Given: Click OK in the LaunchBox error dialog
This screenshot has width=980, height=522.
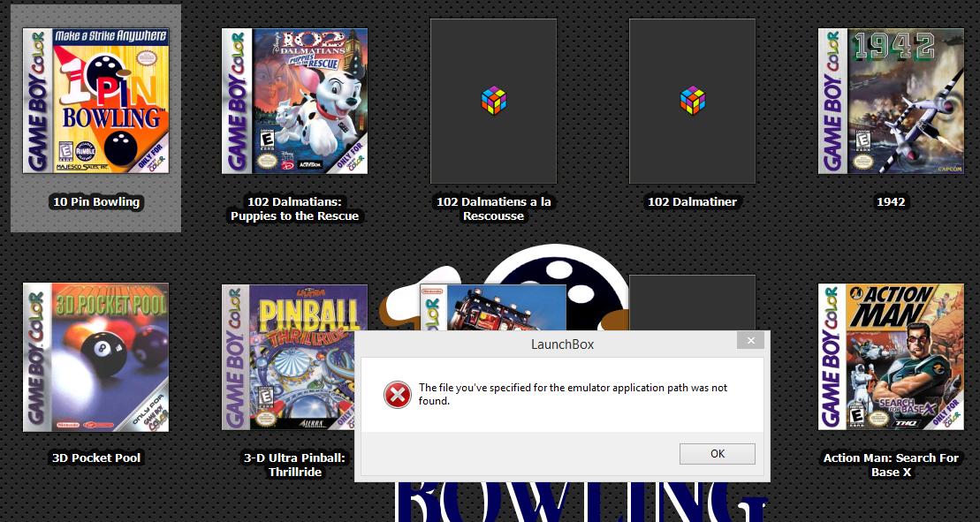Looking at the screenshot, I should (717, 454).
